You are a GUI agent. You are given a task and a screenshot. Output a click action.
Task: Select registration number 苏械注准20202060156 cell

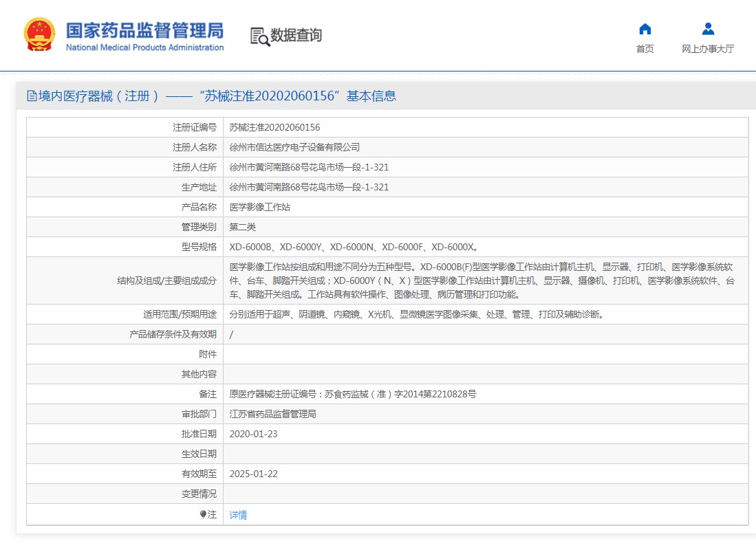[x=275, y=127]
